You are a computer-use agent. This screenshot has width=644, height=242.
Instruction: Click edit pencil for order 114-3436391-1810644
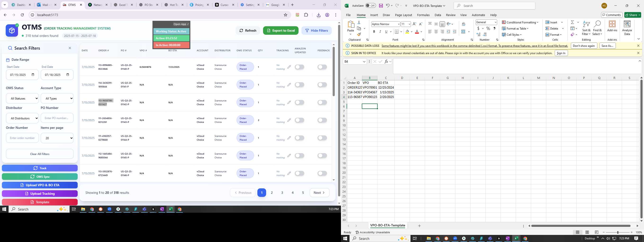[x=289, y=85]
